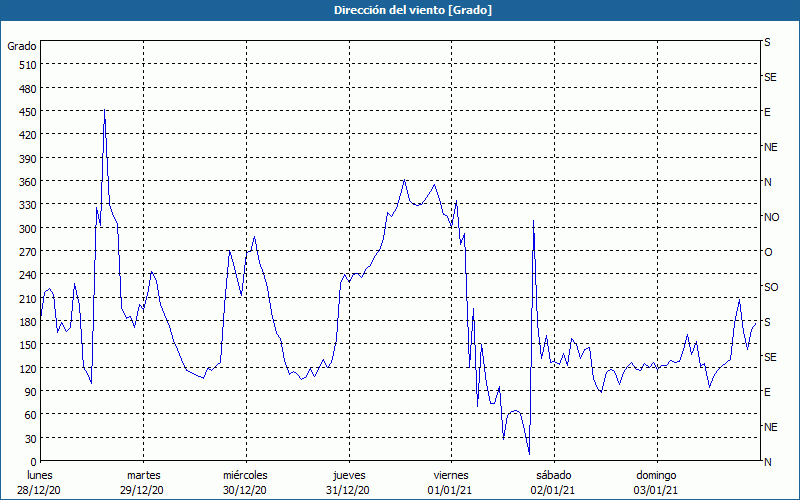
Task: Pick the 150 axis value
Action: 28,345
